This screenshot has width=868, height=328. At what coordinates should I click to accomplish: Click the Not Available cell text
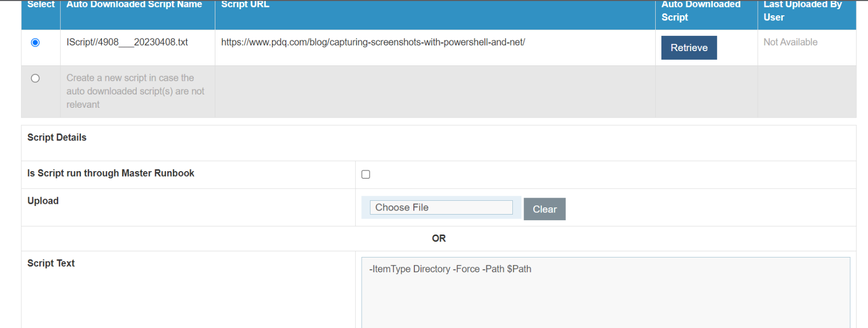(790, 42)
